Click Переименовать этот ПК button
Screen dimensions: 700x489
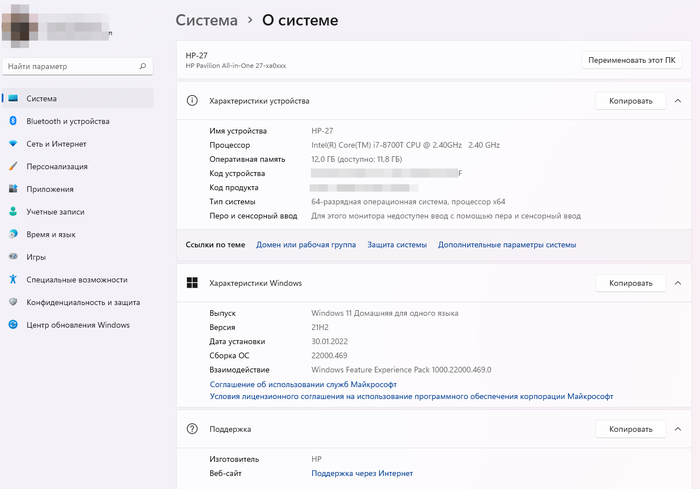[632, 60]
